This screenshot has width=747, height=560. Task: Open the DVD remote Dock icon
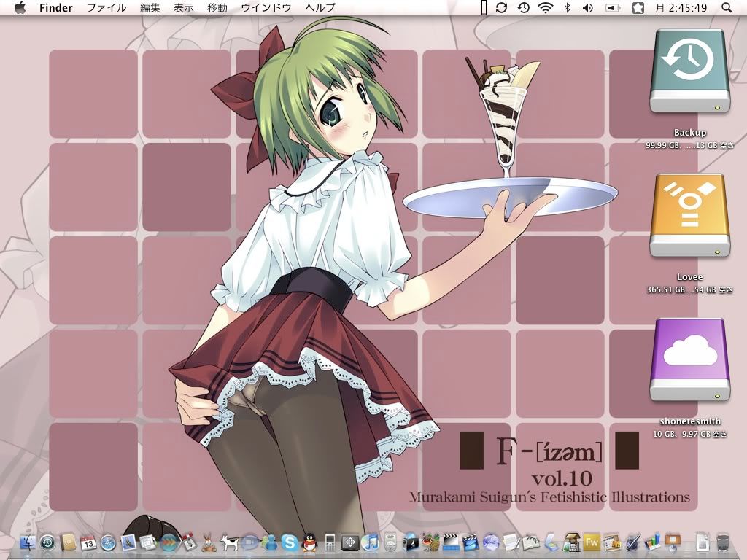pyautogui.click(x=391, y=542)
